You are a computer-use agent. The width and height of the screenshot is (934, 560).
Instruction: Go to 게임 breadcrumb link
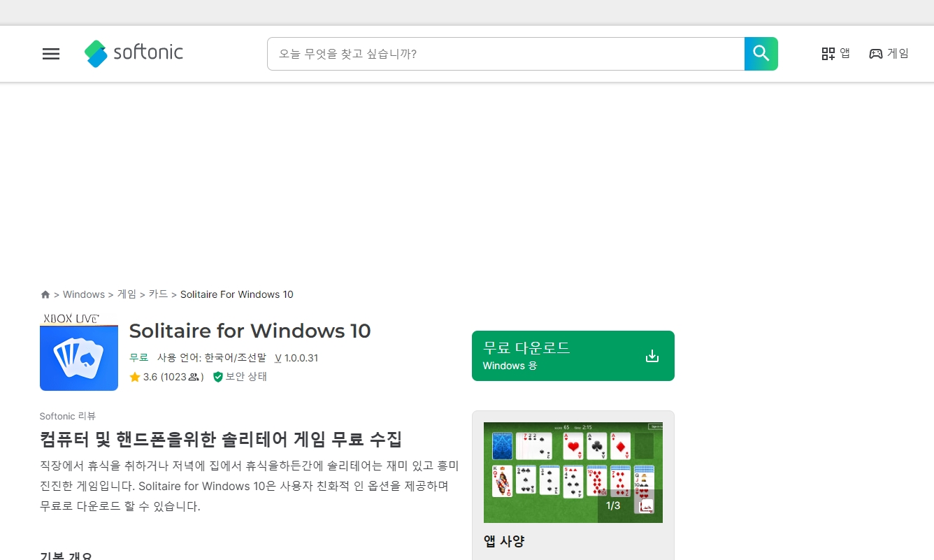tap(127, 294)
